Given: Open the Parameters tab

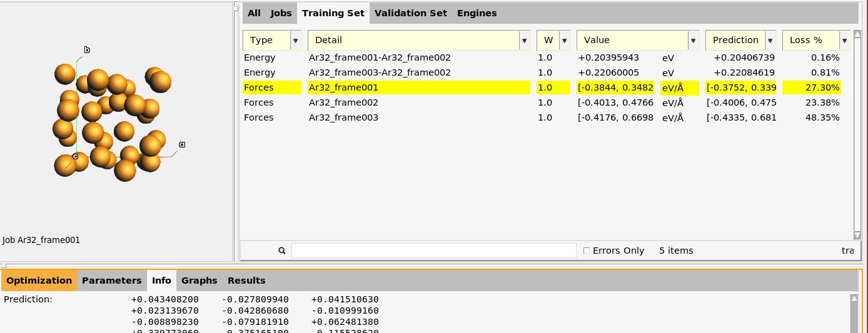Looking at the screenshot, I should click(112, 281).
